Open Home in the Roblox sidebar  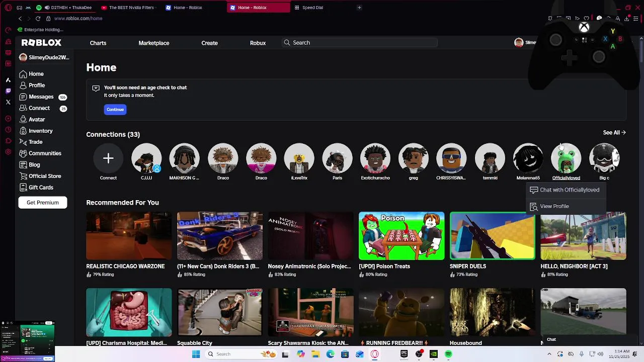(x=32, y=74)
